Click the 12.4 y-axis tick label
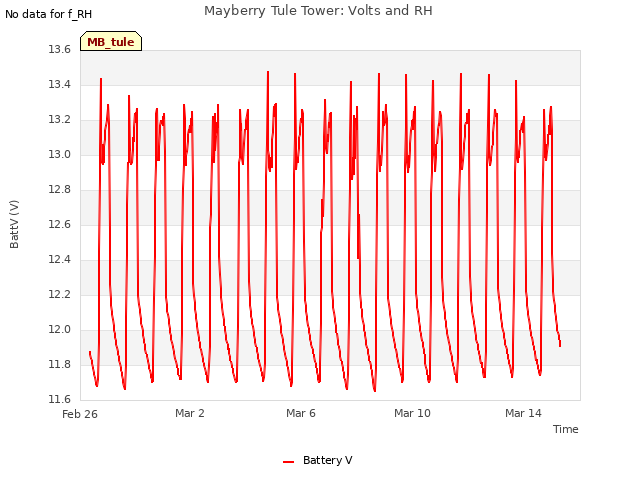The height and width of the screenshot is (480, 640). (x=59, y=260)
